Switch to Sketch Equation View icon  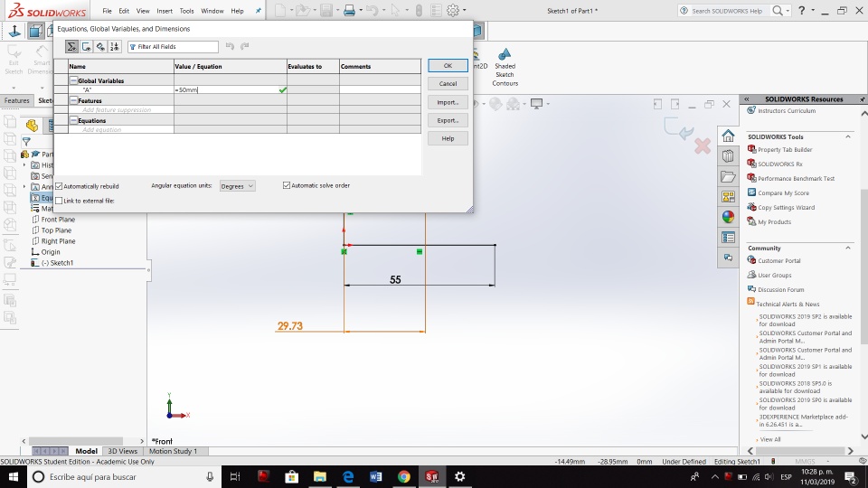click(x=87, y=46)
